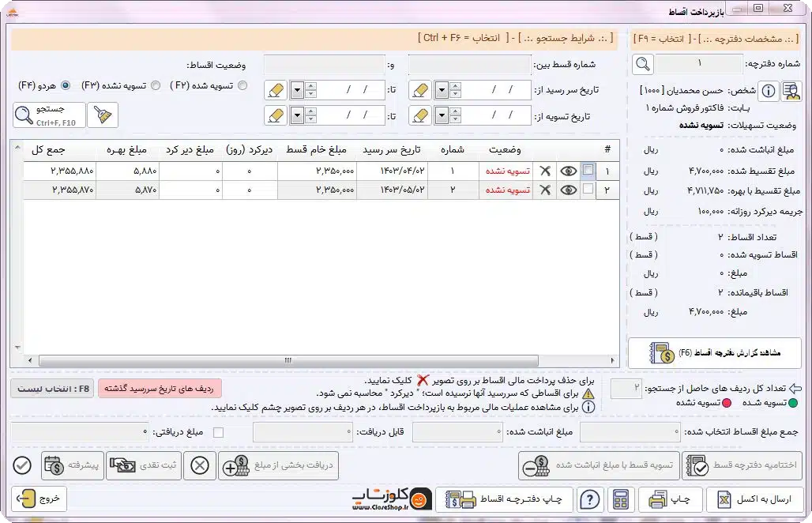Clear the سر رسید 'تا' date with the eraser
Image resolution: width=812 pixels, height=523 pixels.
pos(276,90)
